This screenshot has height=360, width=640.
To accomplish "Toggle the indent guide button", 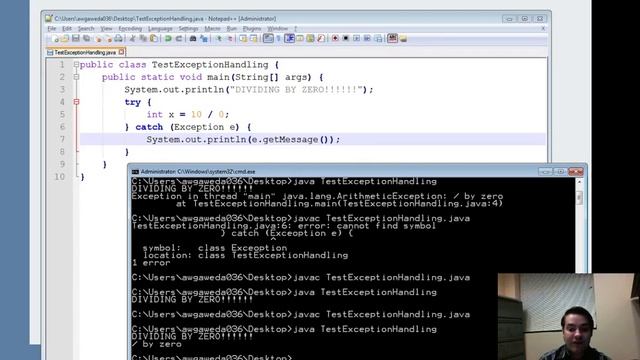I will (x=290, y=39).
